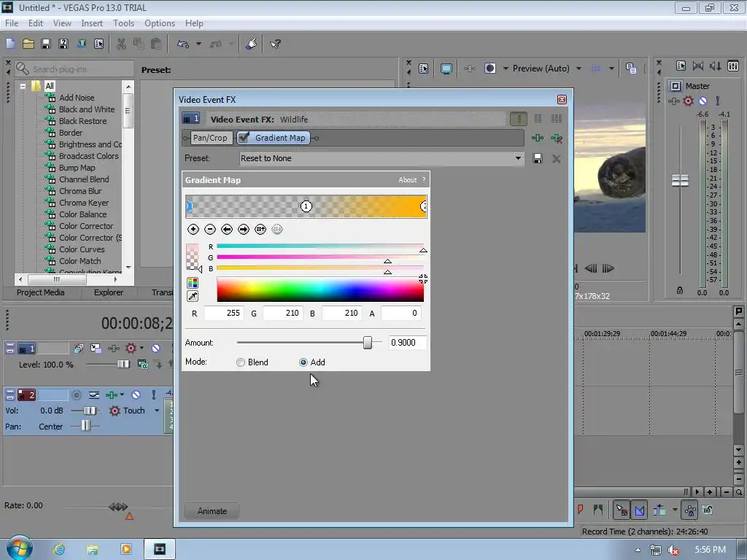
Task: Click the Undo arrow icon
Action: pos(183,44)
